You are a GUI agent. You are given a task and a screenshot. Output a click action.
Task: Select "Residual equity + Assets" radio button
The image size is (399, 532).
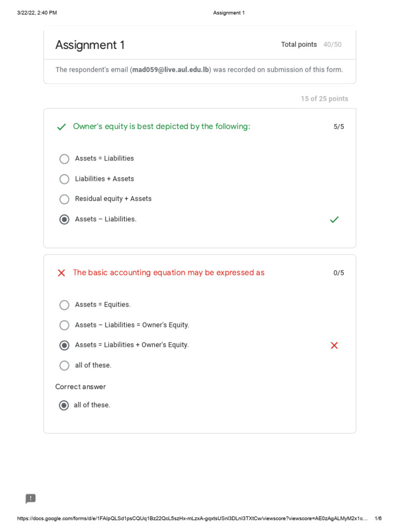(x=64, y=199)
